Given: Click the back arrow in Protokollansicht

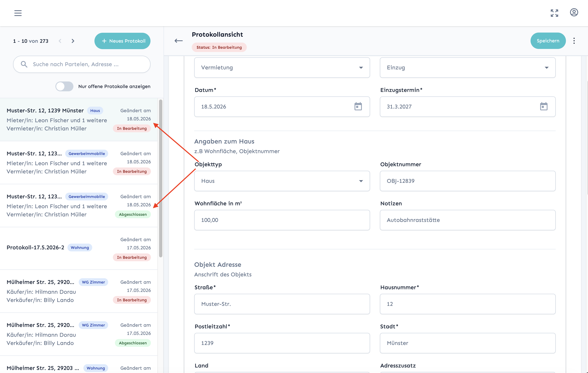Looking at the screenshot, I should coord(178,41).
